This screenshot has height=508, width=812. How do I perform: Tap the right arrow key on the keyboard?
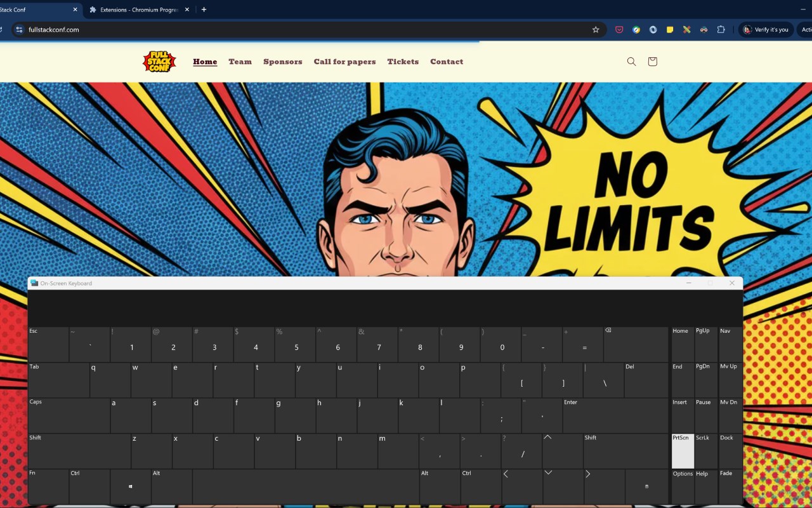(x=604, y=486)
